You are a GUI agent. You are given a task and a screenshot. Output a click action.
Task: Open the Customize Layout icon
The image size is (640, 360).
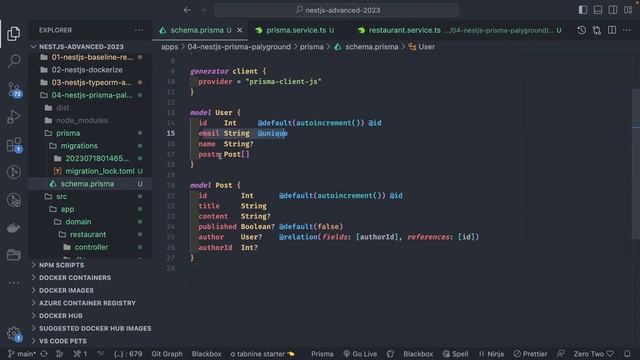pyautogui.click(x=628, y=10)
